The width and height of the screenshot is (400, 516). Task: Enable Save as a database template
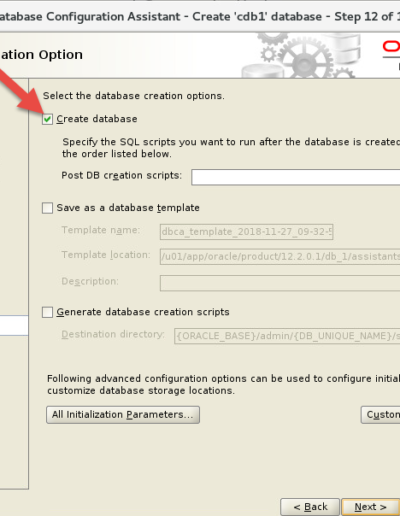47,208
